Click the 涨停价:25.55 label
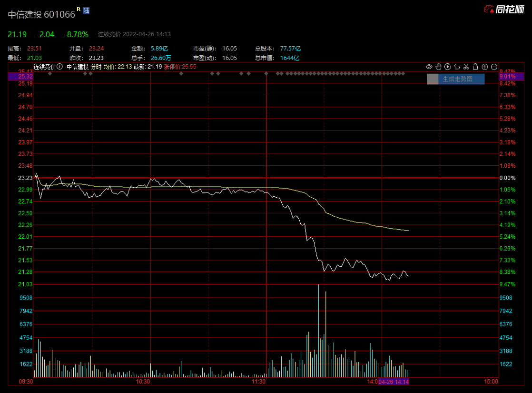 pos(180,67)
